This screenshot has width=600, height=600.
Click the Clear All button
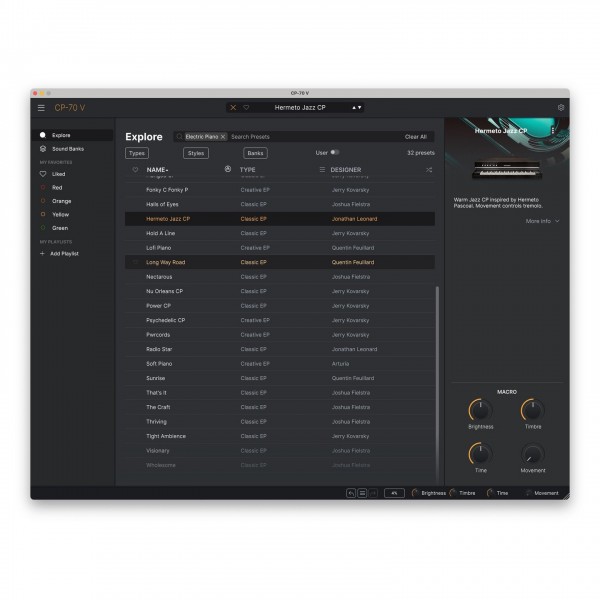[415, 136]
